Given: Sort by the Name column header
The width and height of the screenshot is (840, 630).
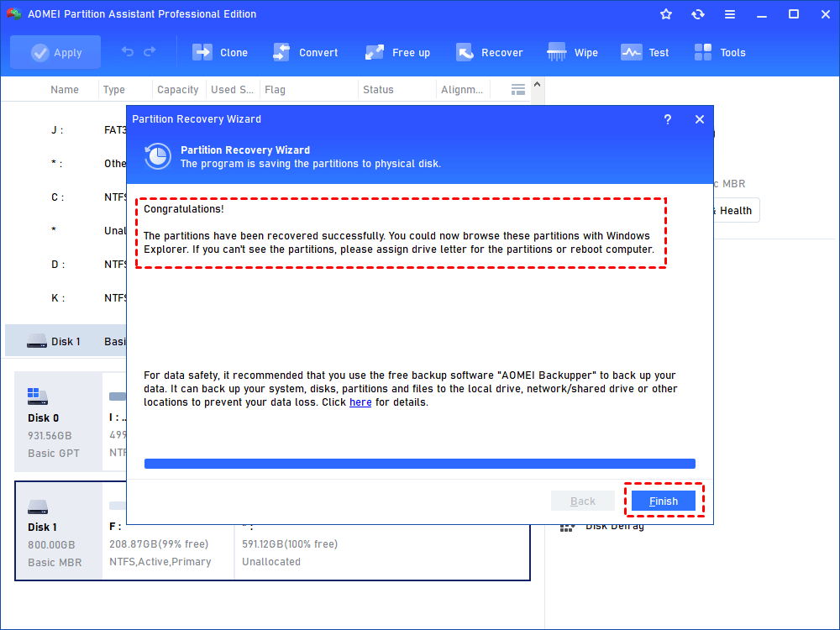Looking at the screenshot, I should (65, 90).
